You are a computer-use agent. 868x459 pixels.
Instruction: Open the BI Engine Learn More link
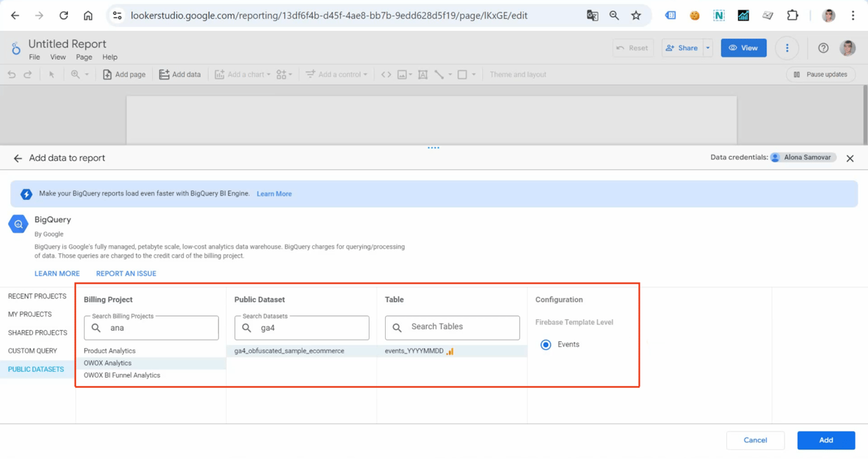point(274,194)
